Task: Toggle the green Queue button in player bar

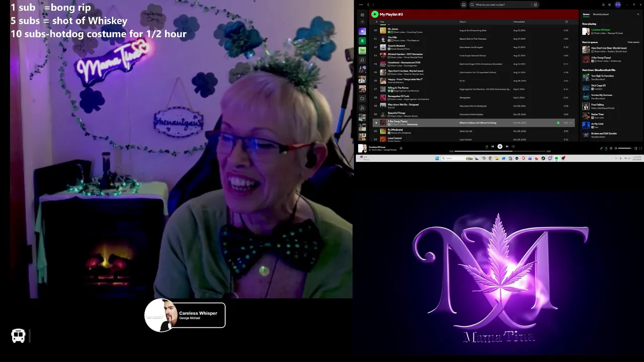Action: pyautogui.click(x=606, y=148)
